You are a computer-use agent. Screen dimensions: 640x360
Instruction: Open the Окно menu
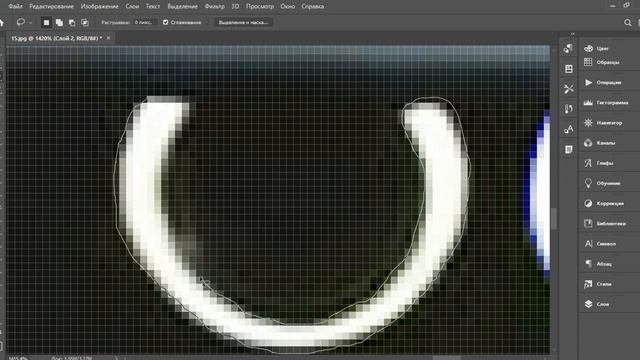[288, 6]
